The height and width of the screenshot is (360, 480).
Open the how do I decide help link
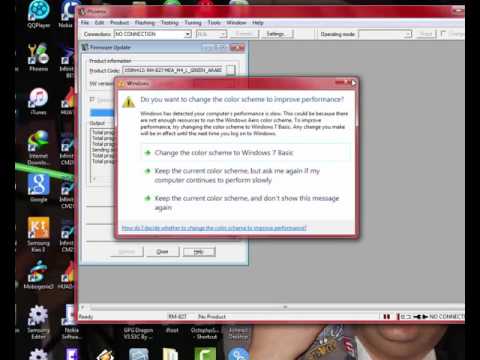(214, 228)
